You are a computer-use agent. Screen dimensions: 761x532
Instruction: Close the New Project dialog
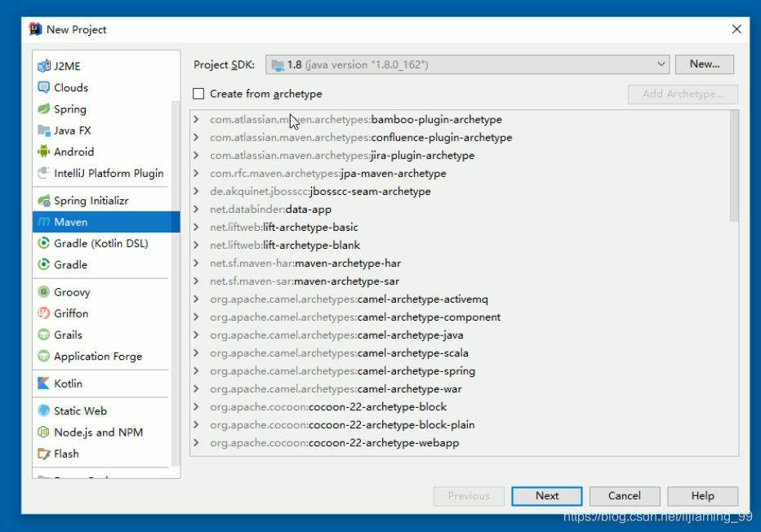737,29
